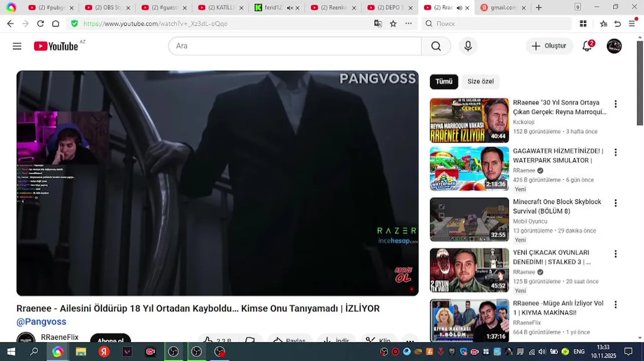Open the @Pangvoss mention link
Image resolution: width=644 pixels, height=361 pixels.
[x=41, y=321]
